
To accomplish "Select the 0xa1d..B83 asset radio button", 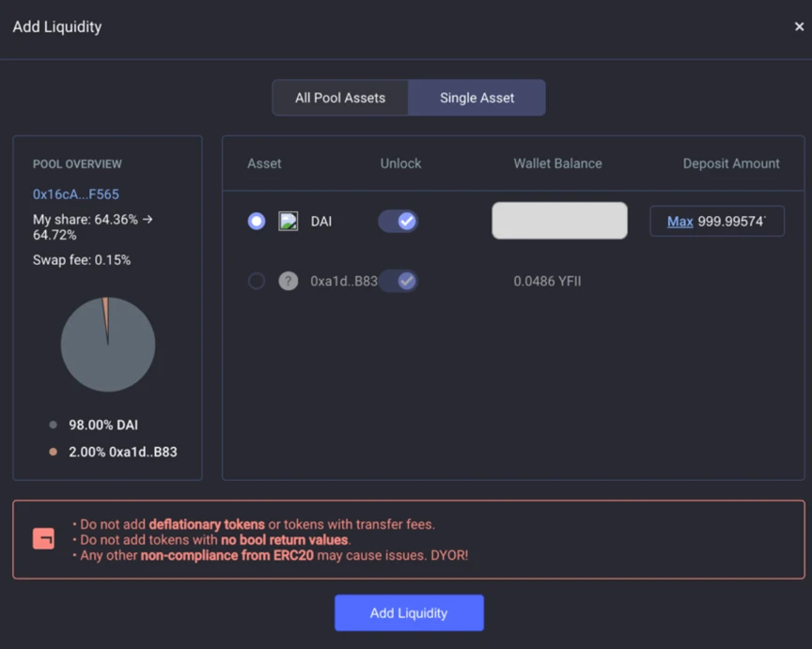I will 257,281.
